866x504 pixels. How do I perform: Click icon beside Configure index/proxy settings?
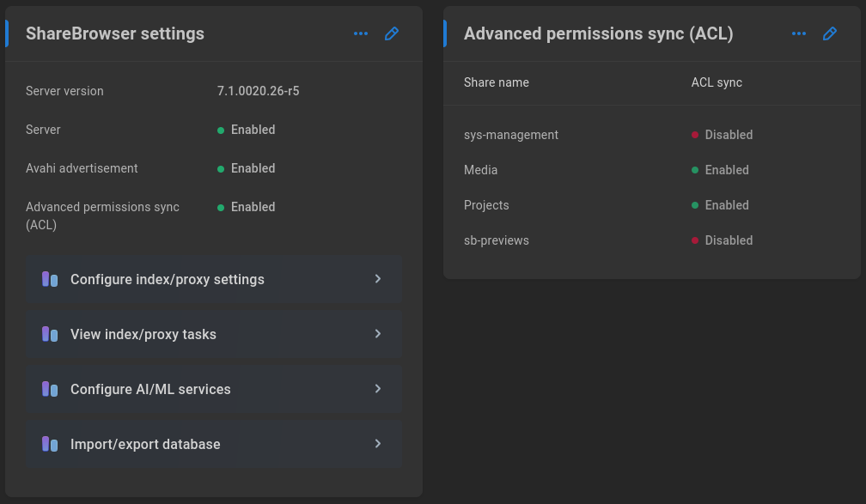point(50,279)
